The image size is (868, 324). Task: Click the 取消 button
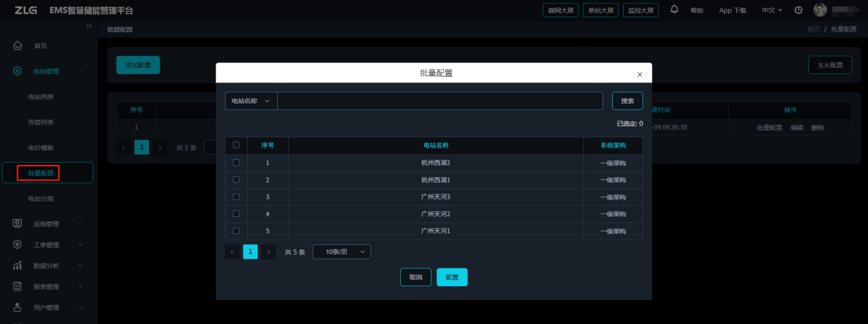tap(416, 277)
